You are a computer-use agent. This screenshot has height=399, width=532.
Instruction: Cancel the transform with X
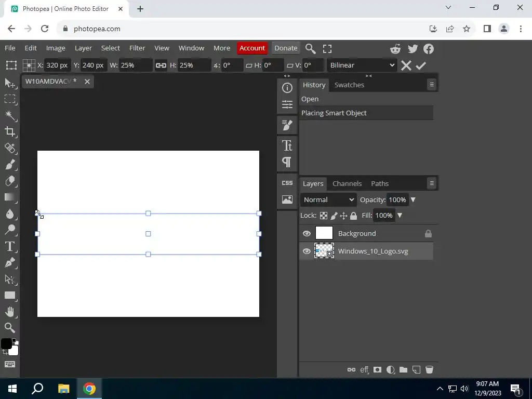pyautogui.click(x=406, y=65)
